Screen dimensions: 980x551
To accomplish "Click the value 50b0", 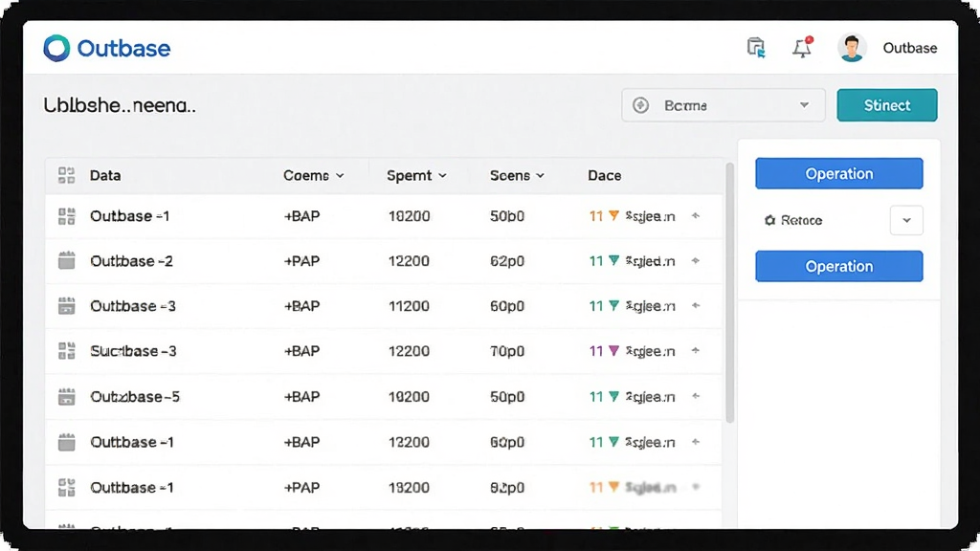I will pyautogui.click(x=507, y=216).
